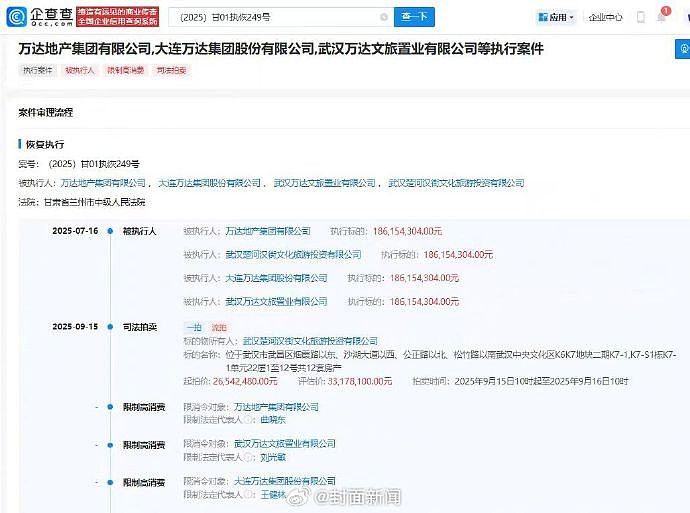Open legal representative 曲晓东 link
690x513 pixels.
coord(273,420)
